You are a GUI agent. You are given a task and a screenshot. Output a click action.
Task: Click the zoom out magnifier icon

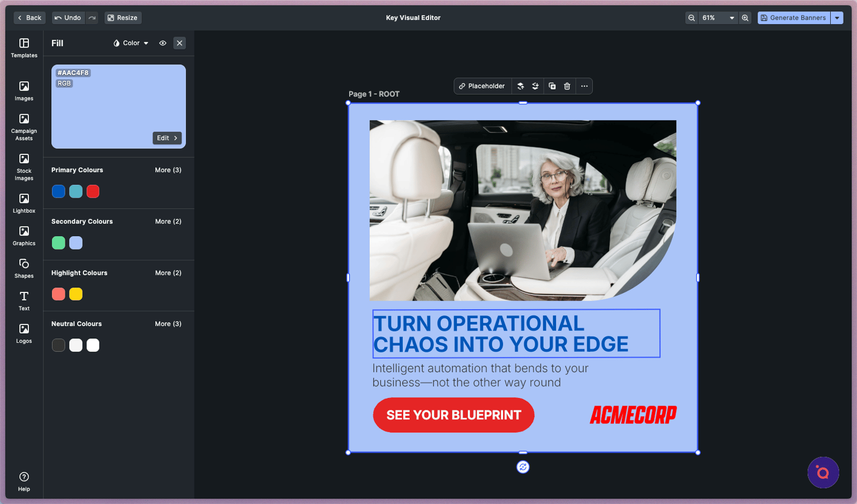(x=691, y=18)
